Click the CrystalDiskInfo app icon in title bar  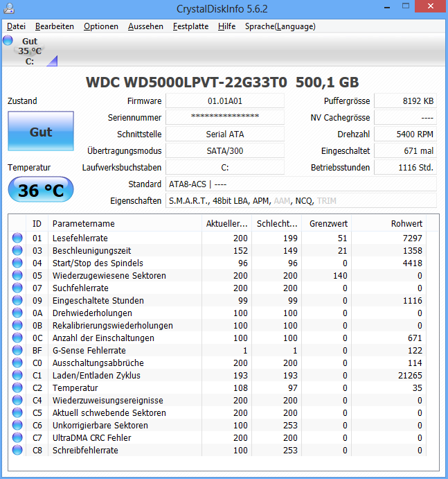click(9, 8)
